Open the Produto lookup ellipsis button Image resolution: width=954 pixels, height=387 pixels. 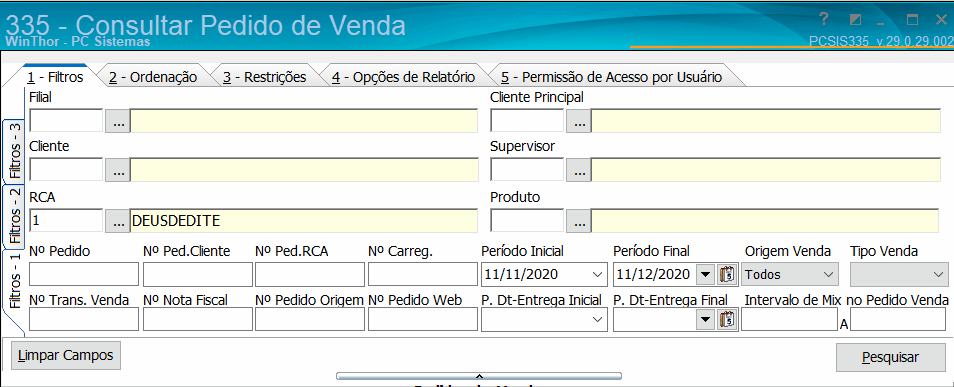click(x=579, y=221)
